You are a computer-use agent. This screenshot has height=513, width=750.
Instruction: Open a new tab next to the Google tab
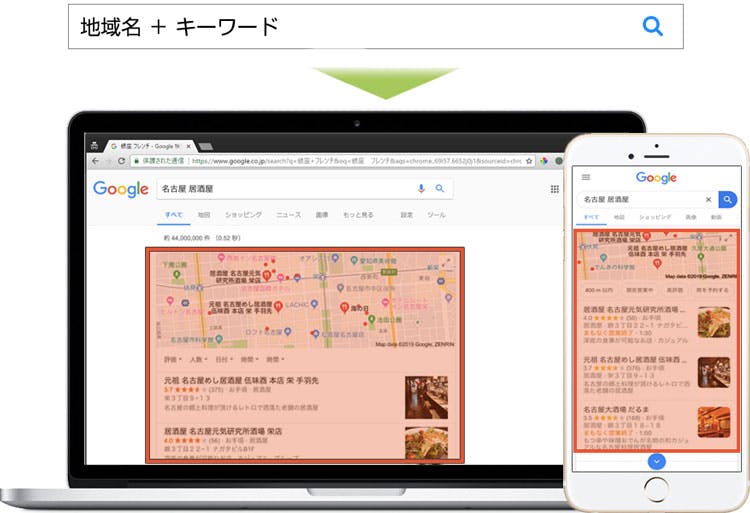pyautogui.click(x=206, y=146)
